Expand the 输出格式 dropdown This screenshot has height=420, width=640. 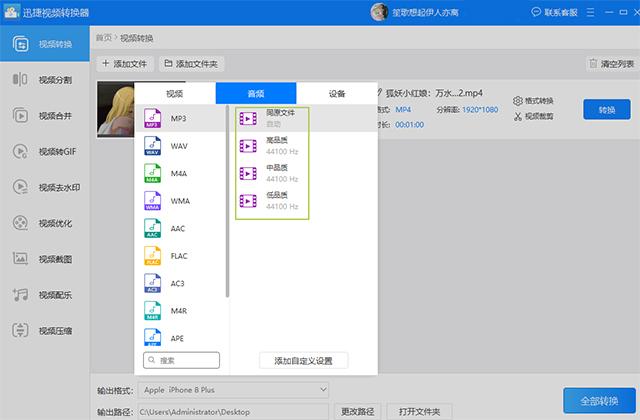pos(233,390)
